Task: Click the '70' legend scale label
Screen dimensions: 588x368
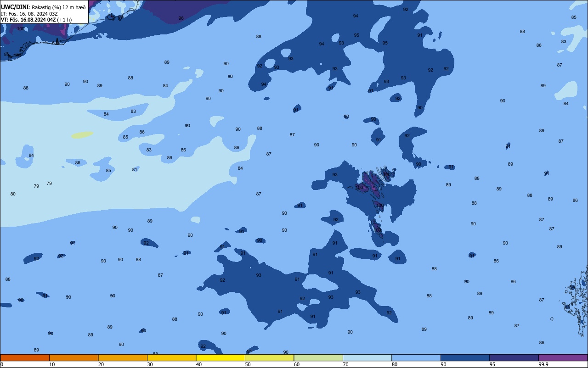Action: (345, 364)
